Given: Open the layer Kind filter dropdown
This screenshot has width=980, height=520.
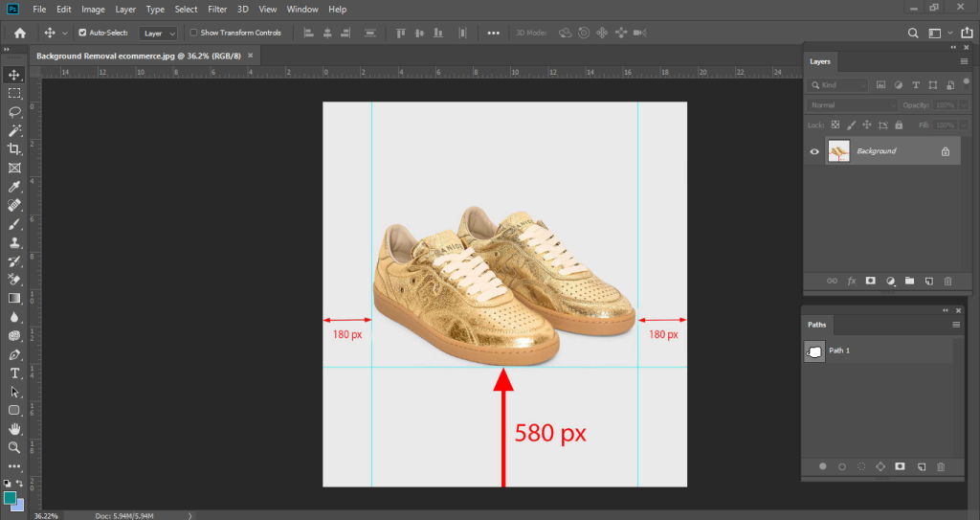Looking at the screenshot, I should tap(837, 85).
